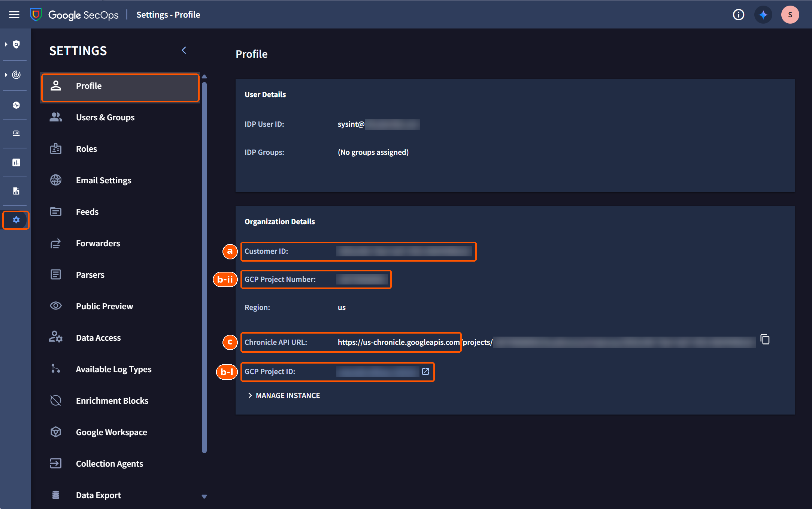The width and height of the screenshot is (812, 509).
Task: Open the settings gear rail icon
Action: [x=16, y=220]
